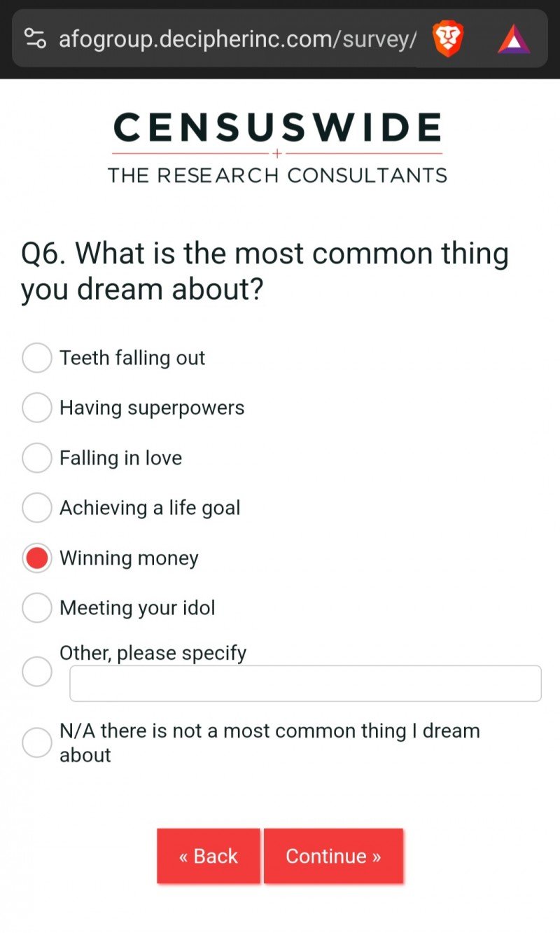
Task: Tap the "Winning money" label text
Action: tap(129, 558)
